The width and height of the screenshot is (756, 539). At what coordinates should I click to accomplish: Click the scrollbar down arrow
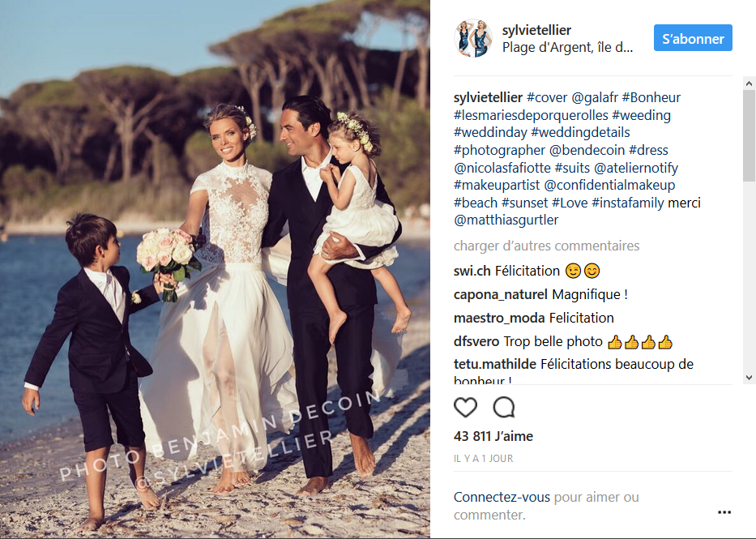(x=749, y=378)
